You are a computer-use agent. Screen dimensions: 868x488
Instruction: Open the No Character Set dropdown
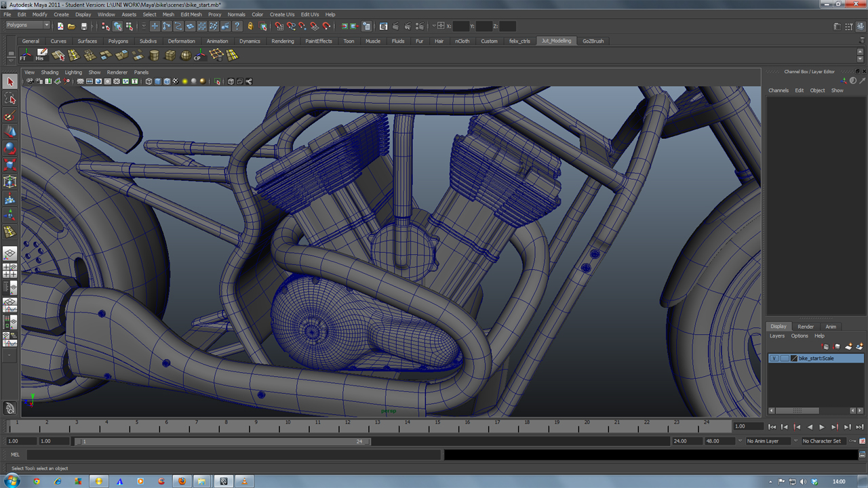point(823,441)
